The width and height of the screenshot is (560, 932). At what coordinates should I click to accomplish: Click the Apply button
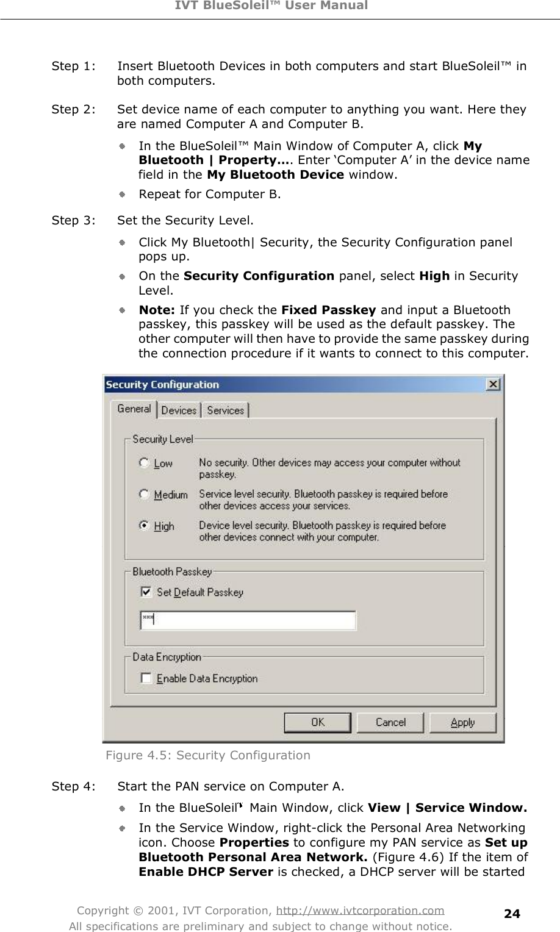click(x=463, y=722)
